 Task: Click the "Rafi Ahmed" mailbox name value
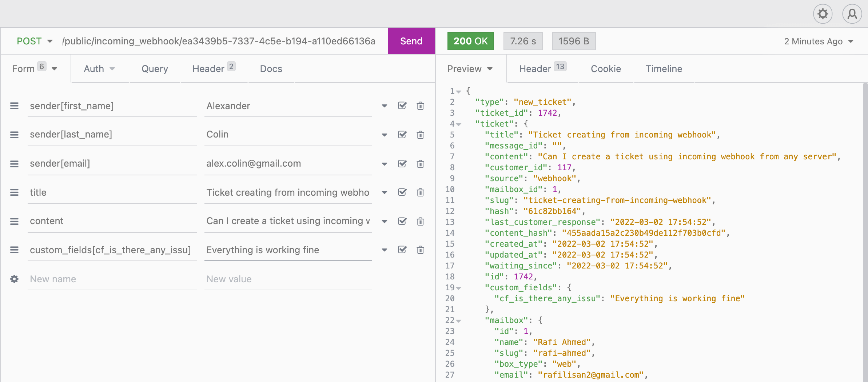562,342
